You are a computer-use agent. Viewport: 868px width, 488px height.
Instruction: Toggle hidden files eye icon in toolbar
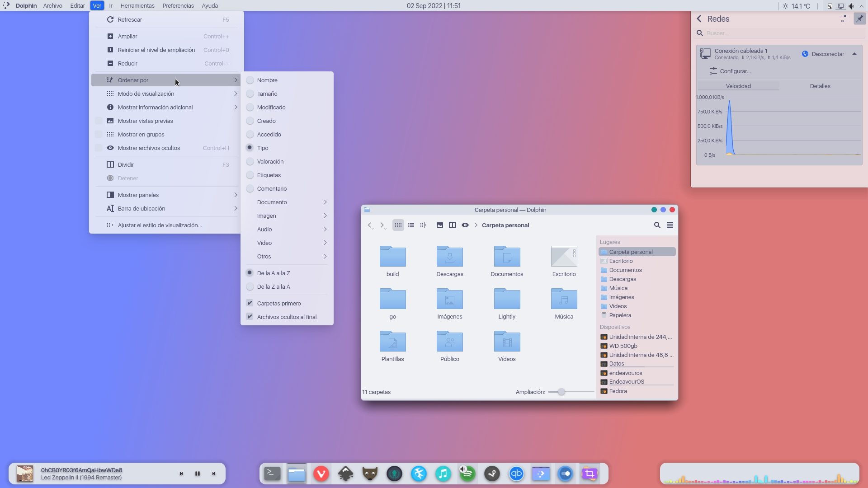(x=465, y=225)
